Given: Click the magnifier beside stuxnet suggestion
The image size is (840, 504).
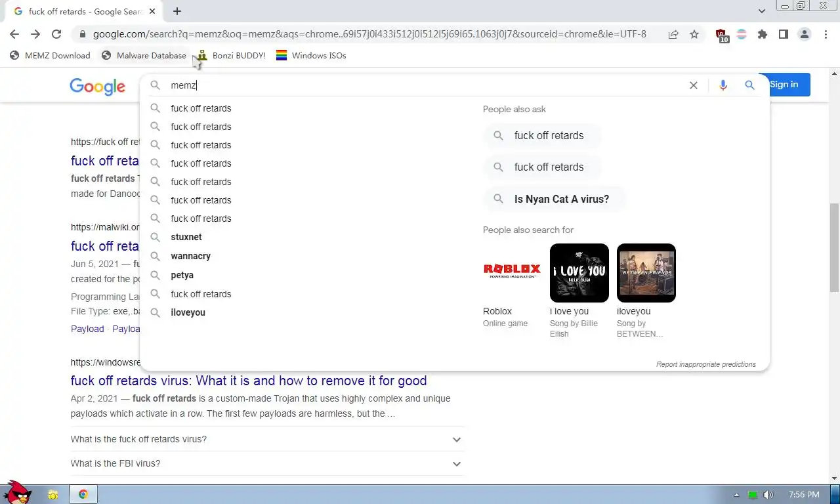Looking at the screenshot, I should (156, 237).
